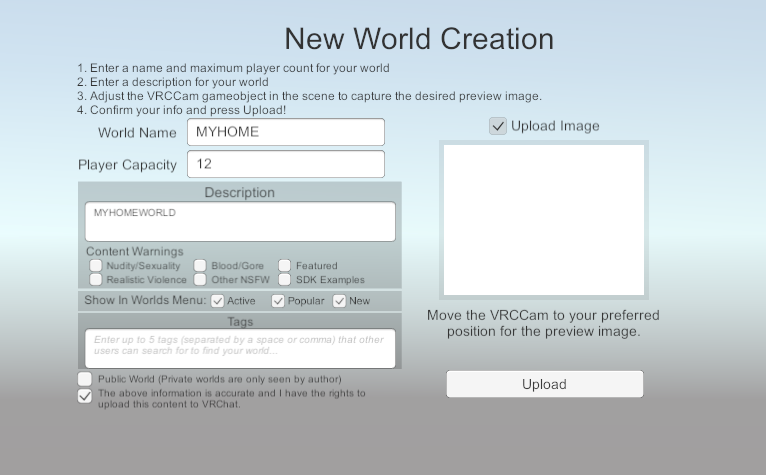
Task: Click the preview image area
Action: pyautogui.click(x=544, y=220)
